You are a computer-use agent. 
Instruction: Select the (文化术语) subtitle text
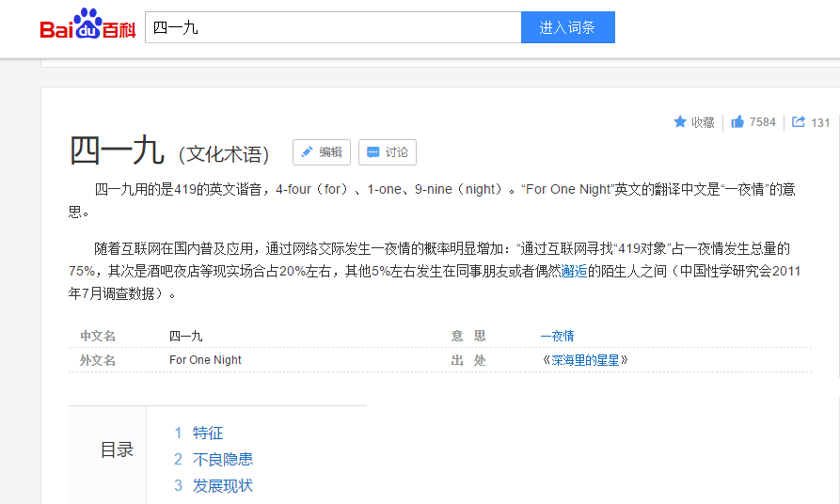pos(224,154)
